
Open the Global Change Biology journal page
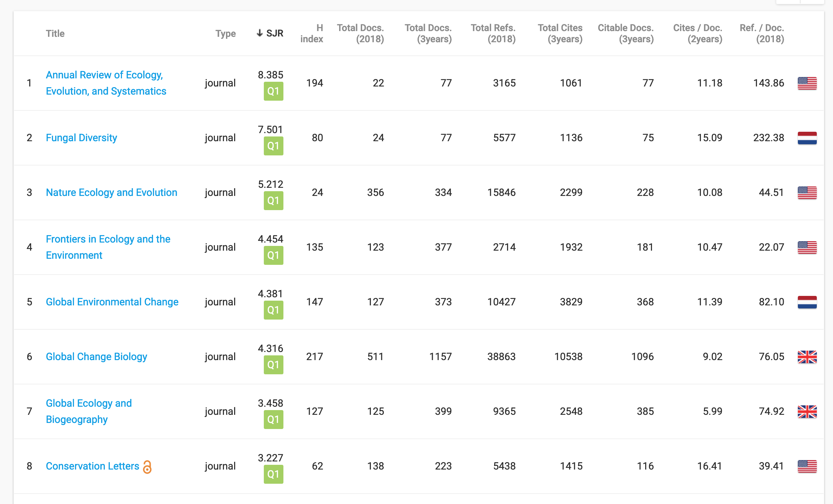96,357
